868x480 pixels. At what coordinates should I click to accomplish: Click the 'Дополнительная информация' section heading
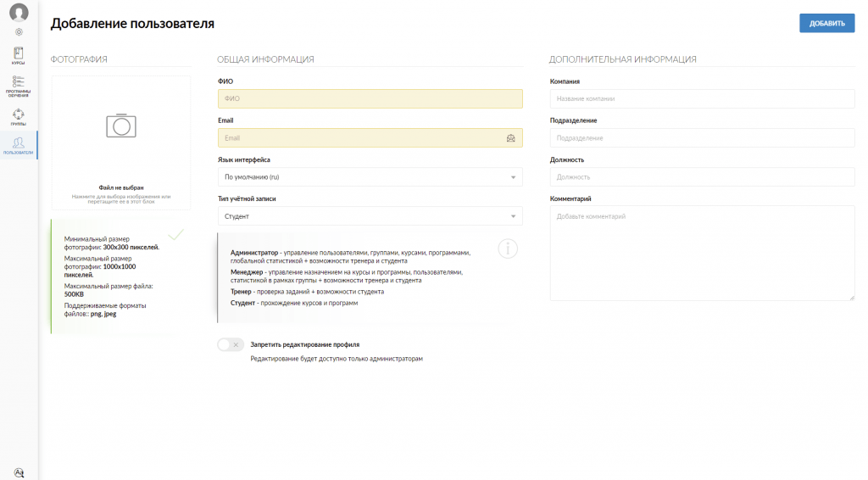623,59
